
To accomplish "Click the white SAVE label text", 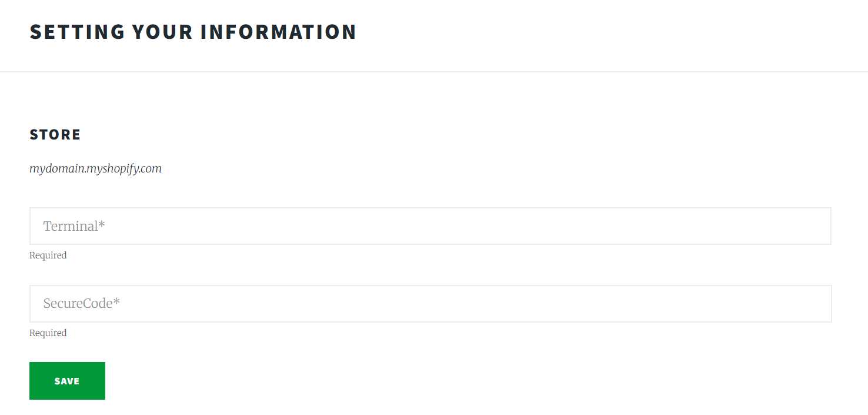I will click(x=67, y=381).
